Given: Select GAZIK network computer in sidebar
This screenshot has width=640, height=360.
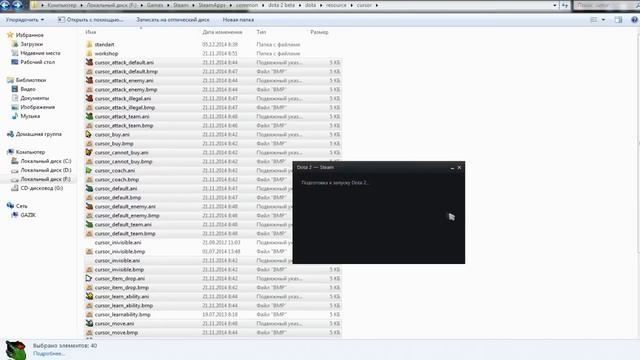Looking at the screenshot, I should [x=28, y=215].
